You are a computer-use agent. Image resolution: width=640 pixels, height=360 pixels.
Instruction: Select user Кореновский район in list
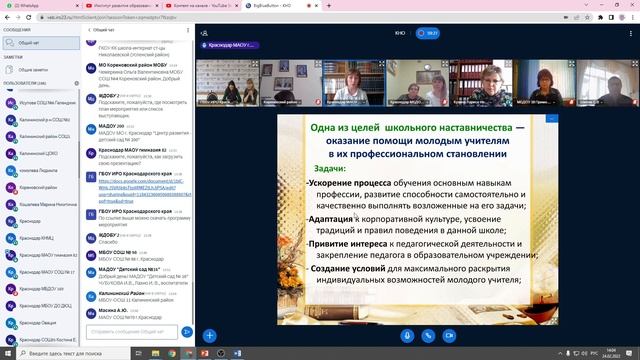pos(41,187)
